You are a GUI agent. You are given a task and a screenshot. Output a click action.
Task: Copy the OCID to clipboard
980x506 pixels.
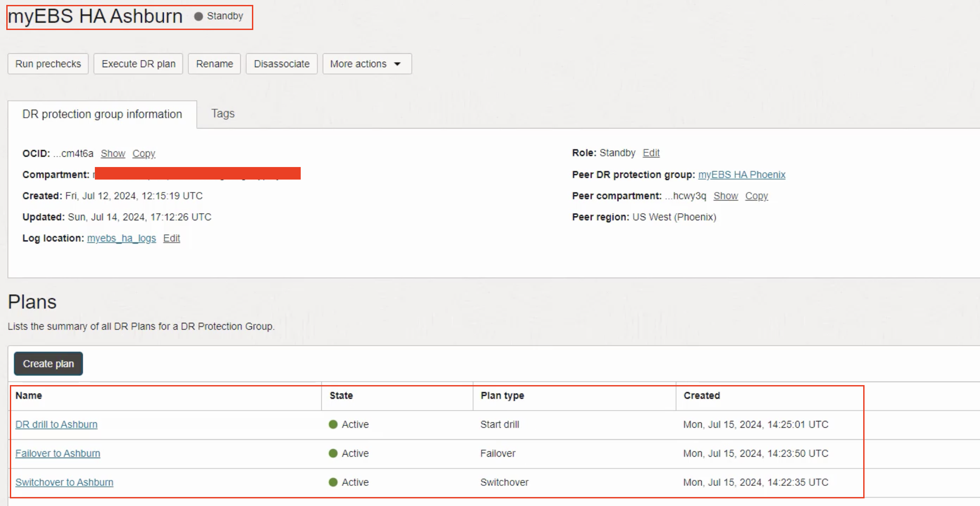tap(144, 154)
